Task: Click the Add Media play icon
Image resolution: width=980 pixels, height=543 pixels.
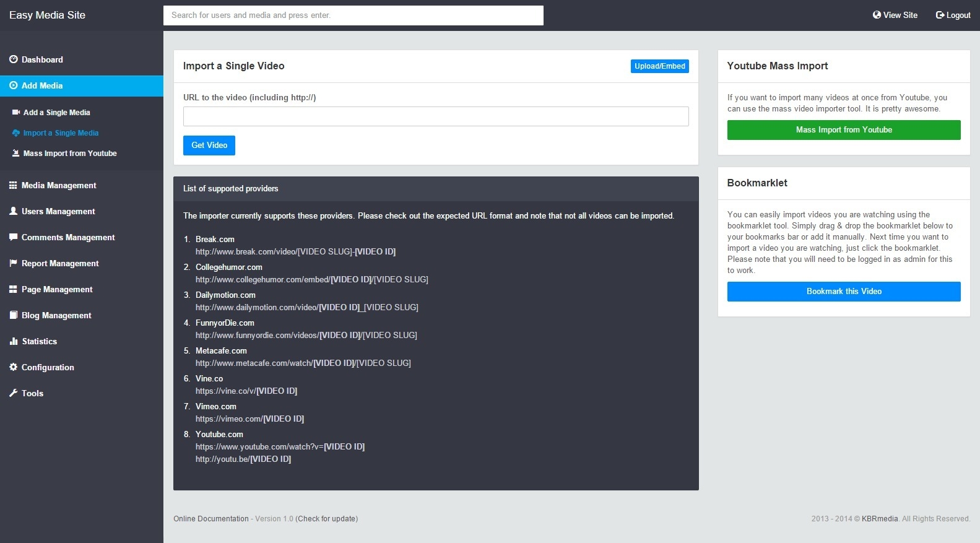Action: coord(14,85)
